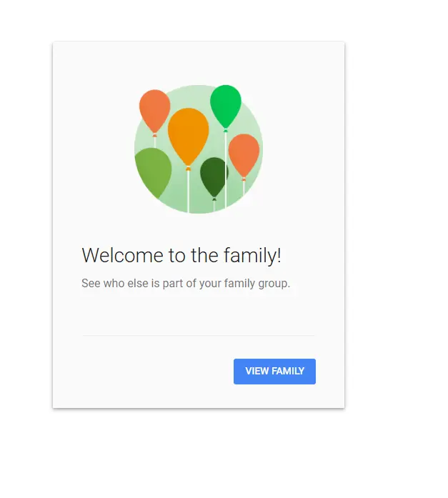Click the dark green small balloon

click(214, 176)
